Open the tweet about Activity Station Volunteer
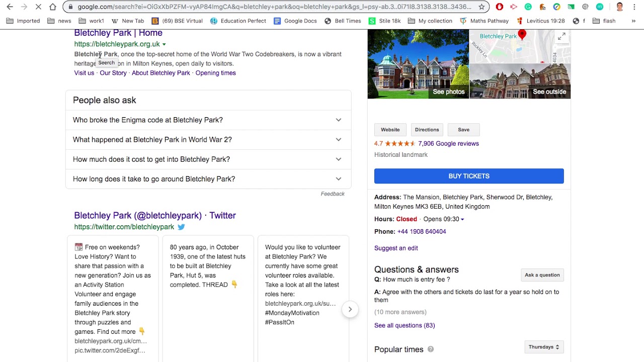 click(x=113, y=299)
